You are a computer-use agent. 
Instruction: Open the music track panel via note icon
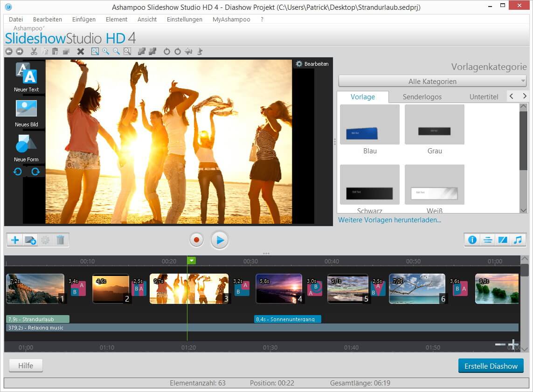pyautogui.click(x=519, y=240)
